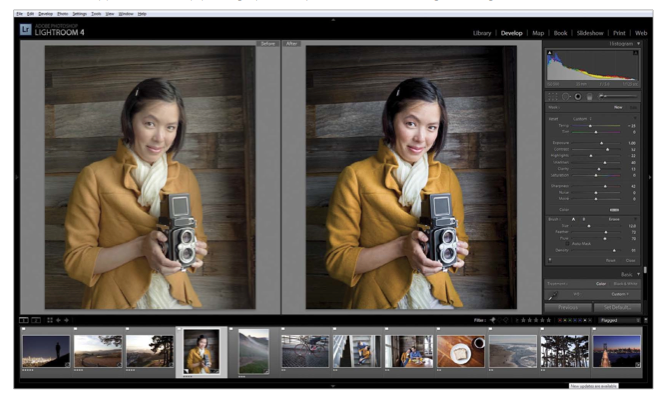Hide the top module panel arrow

point(333,19)
